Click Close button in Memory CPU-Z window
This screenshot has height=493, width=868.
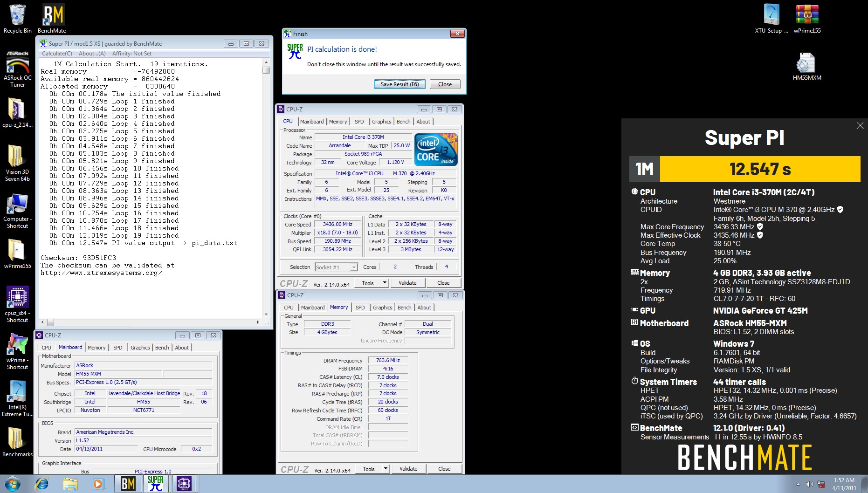point(444,469)
